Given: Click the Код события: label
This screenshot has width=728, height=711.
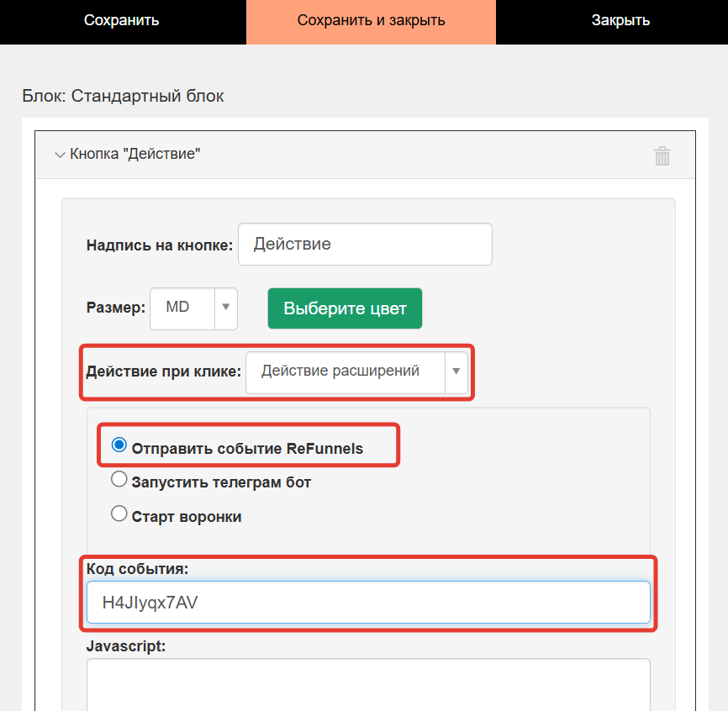Looking at the screenshot, I should tap(138, 568).
